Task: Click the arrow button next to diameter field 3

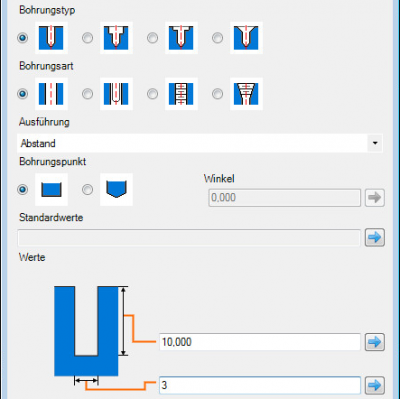Action: click(375, 385)
